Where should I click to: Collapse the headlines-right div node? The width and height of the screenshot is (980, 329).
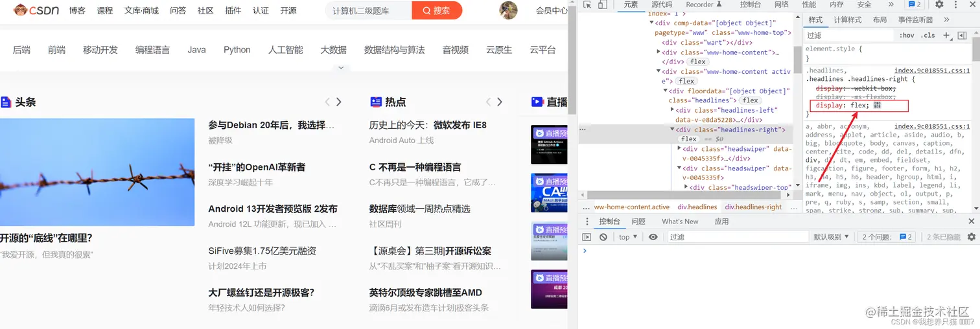(x=672, y=130)
